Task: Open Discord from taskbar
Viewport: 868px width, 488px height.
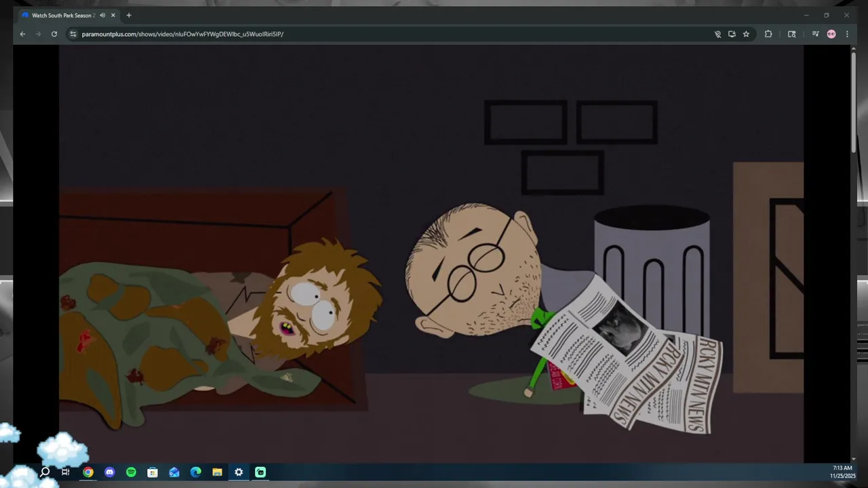Action: coord(110,472)
